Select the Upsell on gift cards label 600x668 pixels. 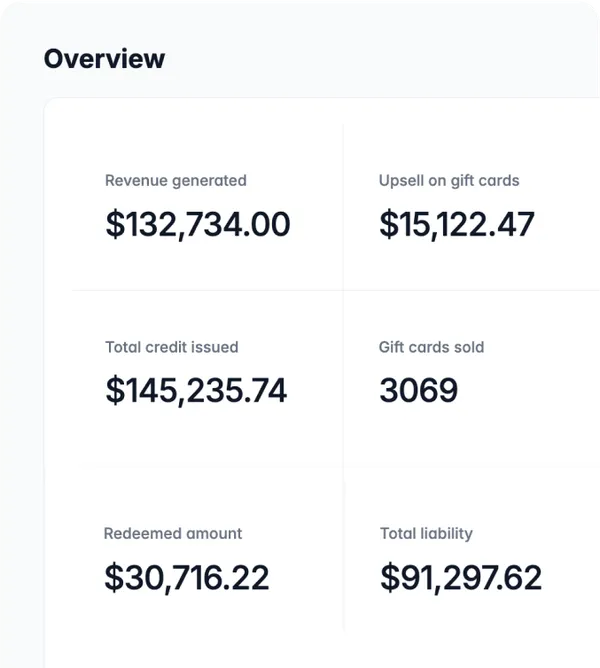[x=449, y=181]
